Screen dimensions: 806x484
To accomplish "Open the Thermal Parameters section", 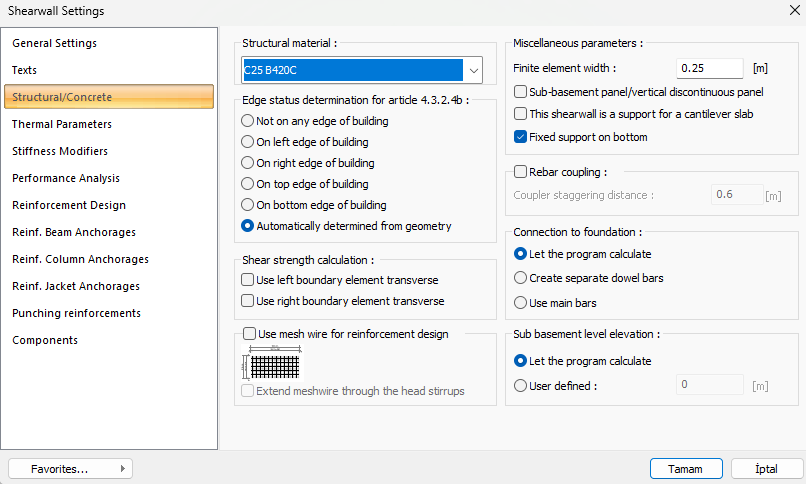I will [62, 124].
